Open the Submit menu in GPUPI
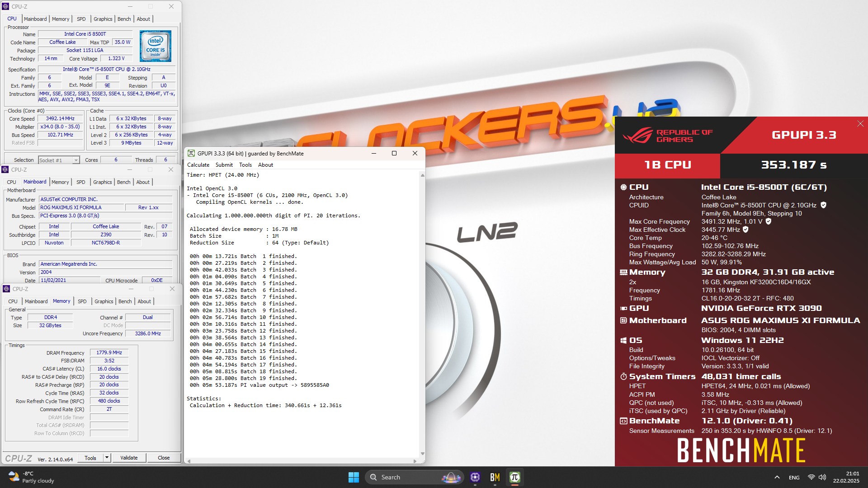The width and height of the screenshot is (868, 488). pyautogui.click(x=224, y=165)
